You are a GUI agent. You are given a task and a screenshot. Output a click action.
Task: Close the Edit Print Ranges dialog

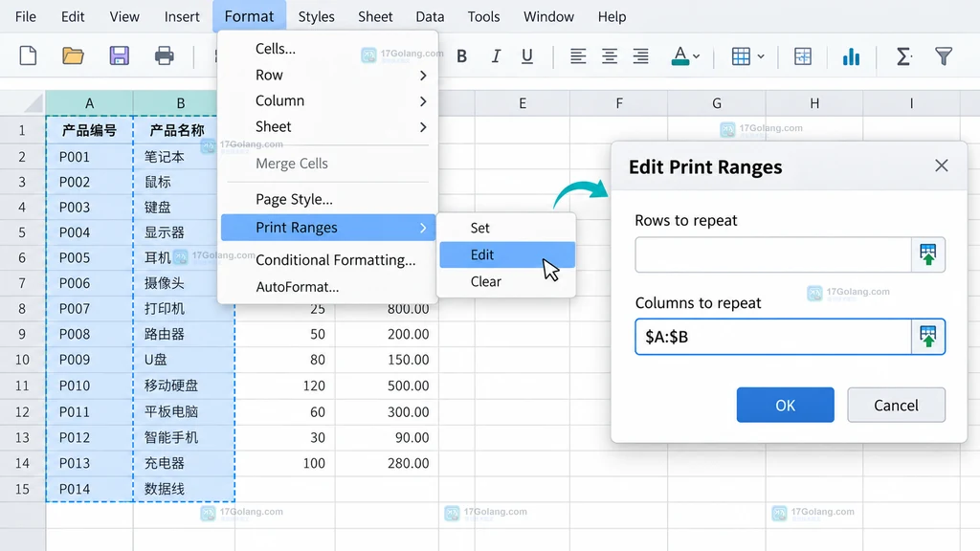tap(942, 165)
